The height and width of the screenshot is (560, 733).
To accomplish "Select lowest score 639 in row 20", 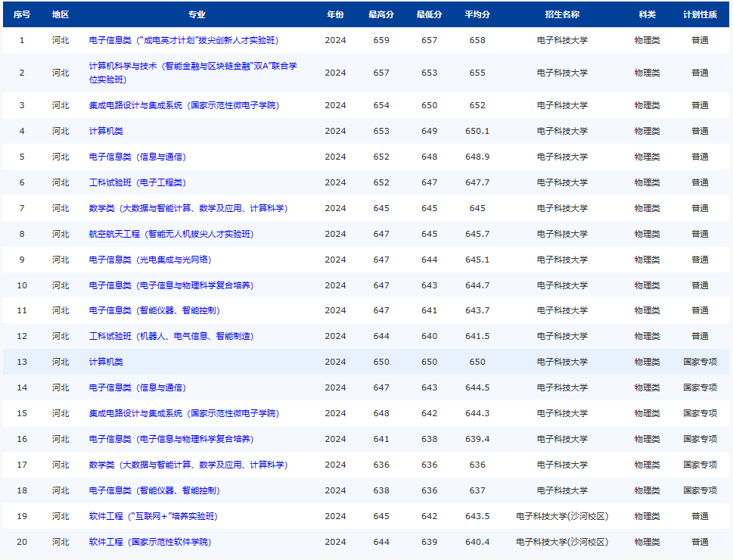I will [x=430, y=542].
